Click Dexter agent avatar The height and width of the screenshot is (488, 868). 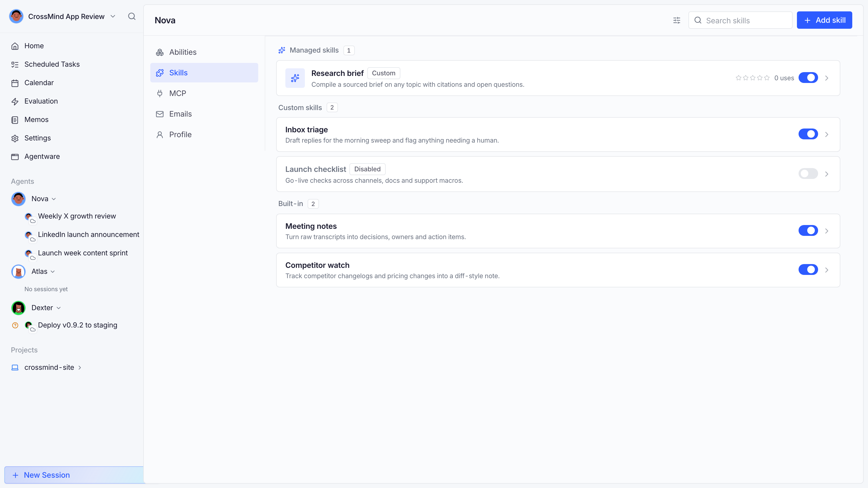point(18,308)
